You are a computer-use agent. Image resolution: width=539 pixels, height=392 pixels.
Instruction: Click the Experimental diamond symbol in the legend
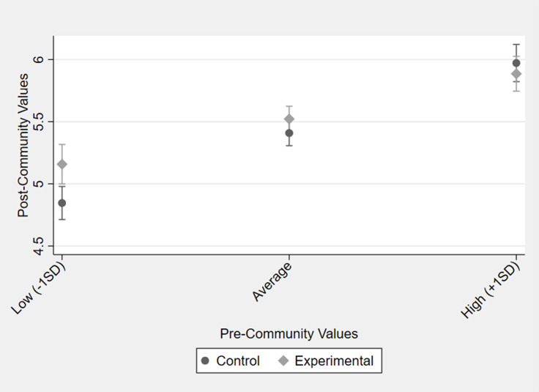(283, 360)
